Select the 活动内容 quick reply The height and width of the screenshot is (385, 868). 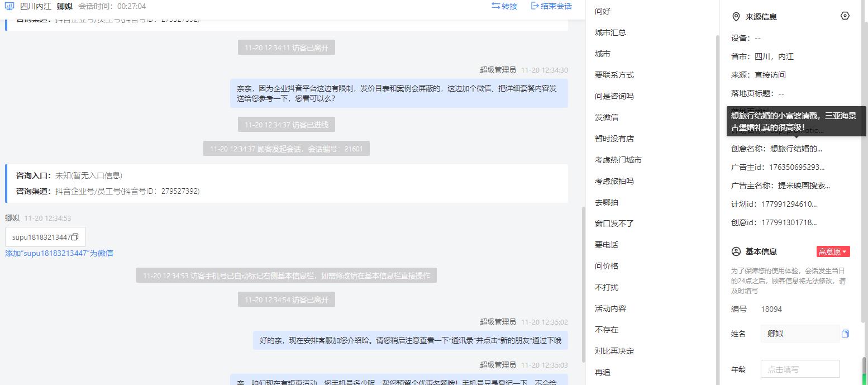pyautogui.click(x=611, y=308)
